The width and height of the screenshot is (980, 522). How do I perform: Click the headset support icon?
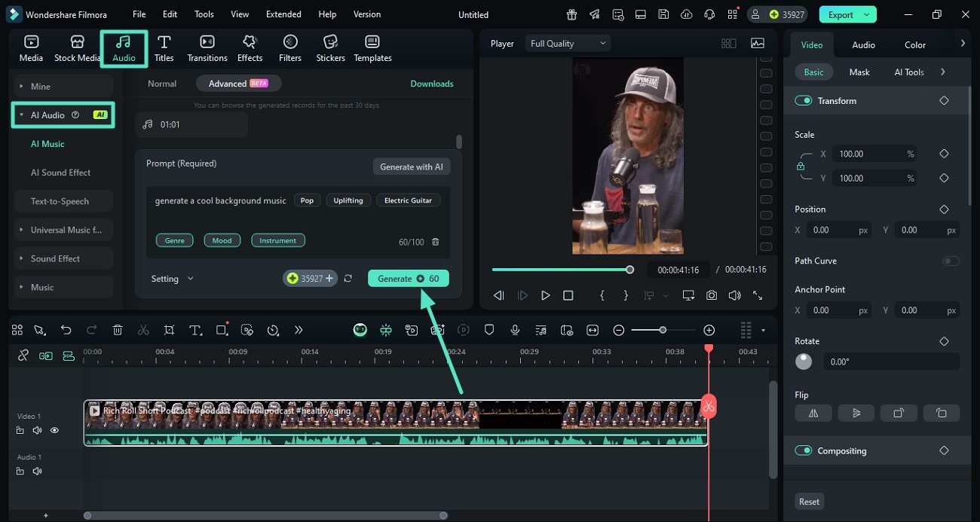709,14
